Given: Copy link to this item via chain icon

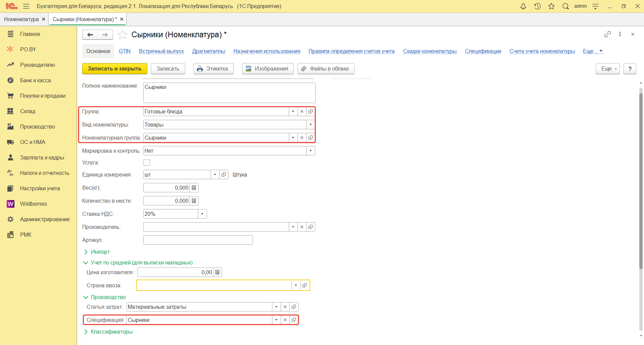Looking at the screenshot, I should coord(607,34).
